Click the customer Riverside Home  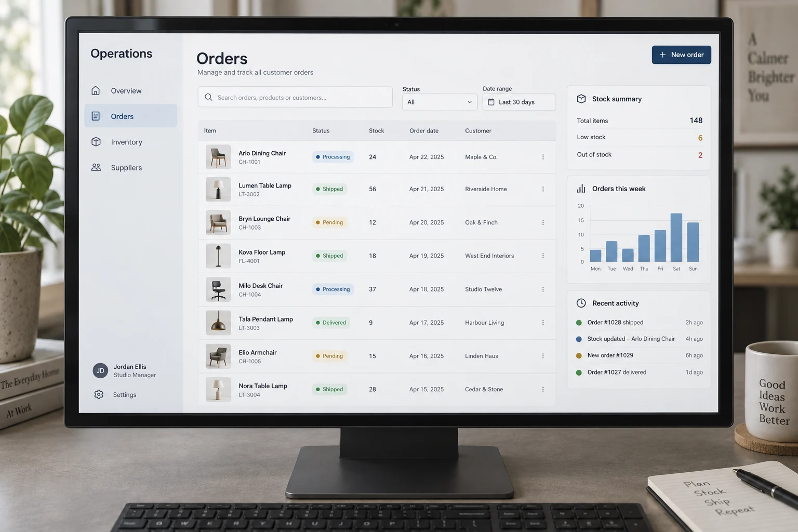486,189
